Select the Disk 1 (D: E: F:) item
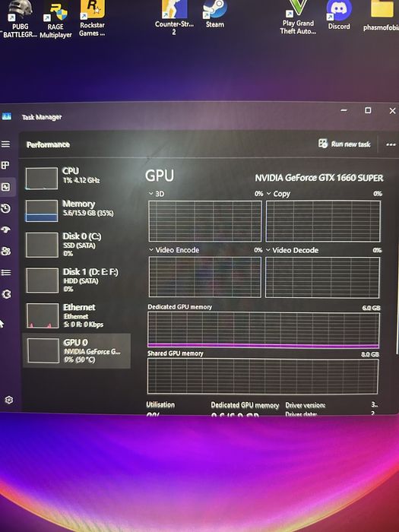This screenshot has width=399, height=532. click(76, 280)
